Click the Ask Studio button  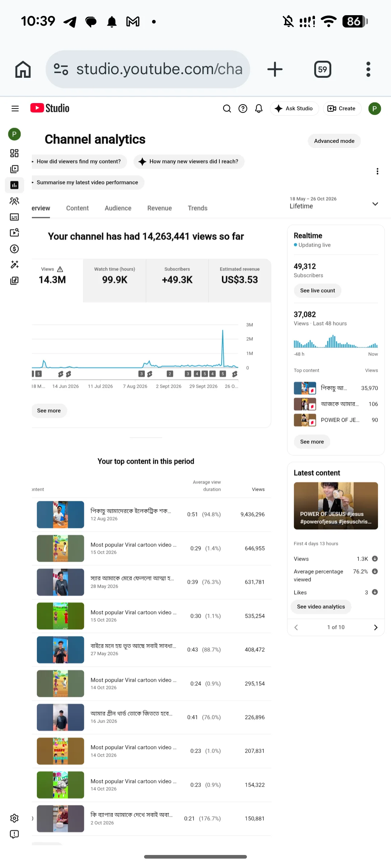click(x=294, y=109)
